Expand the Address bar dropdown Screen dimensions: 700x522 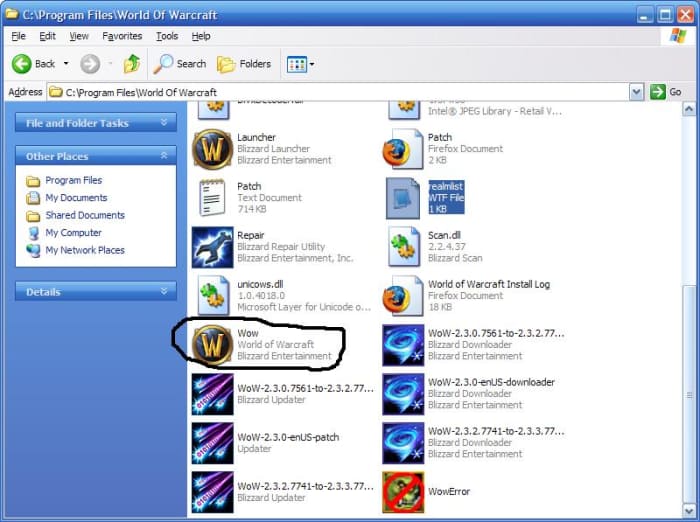pos(636,92)
